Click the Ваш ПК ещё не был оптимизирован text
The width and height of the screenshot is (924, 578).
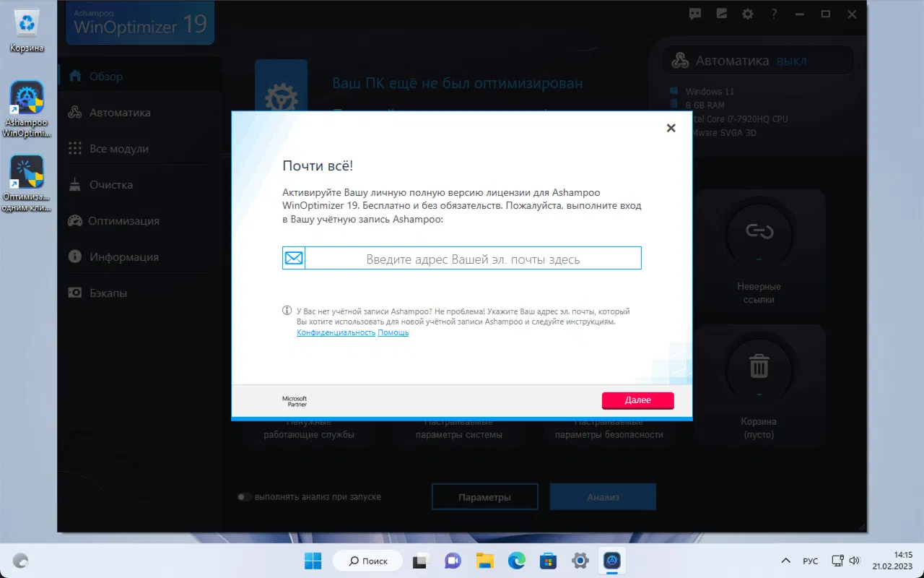(458, 83)
